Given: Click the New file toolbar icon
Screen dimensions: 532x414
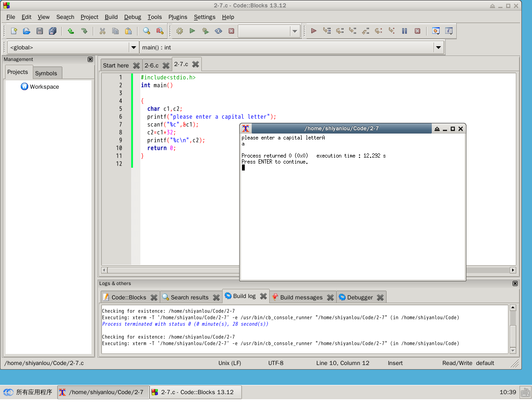Looking at the screenshot, I should point(14,31).
